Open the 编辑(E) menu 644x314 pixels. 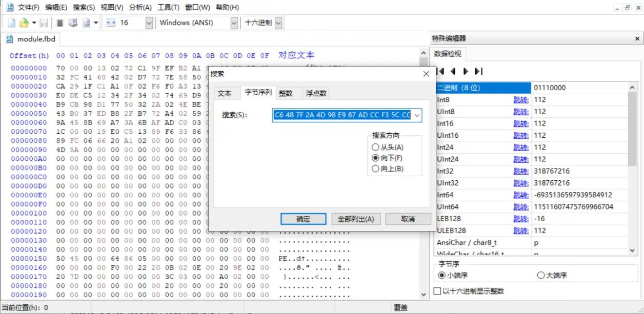[x=56, y=7]
